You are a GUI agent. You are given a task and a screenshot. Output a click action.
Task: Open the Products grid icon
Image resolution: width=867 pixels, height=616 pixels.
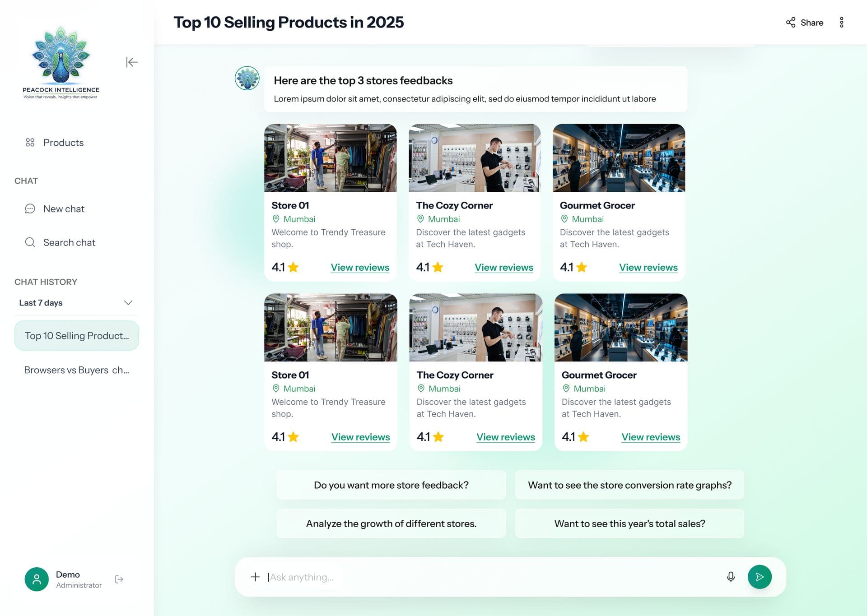pyautogui.click(x=30, y=143)
